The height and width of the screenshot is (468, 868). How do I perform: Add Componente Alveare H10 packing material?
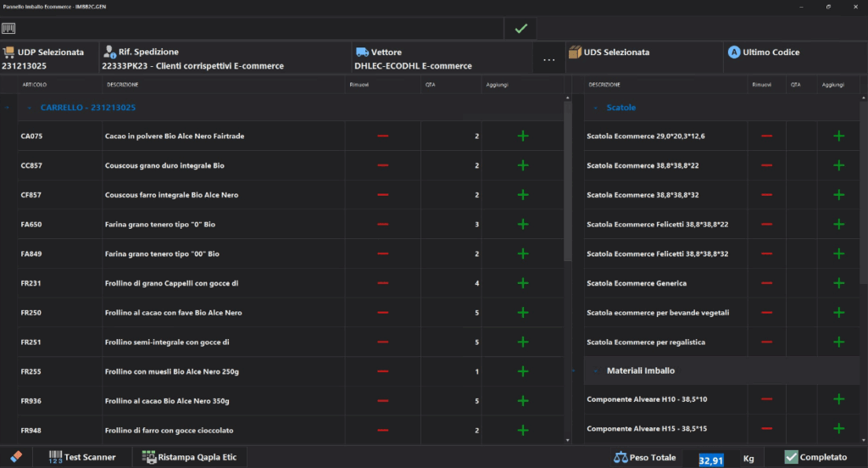[838, 399]
